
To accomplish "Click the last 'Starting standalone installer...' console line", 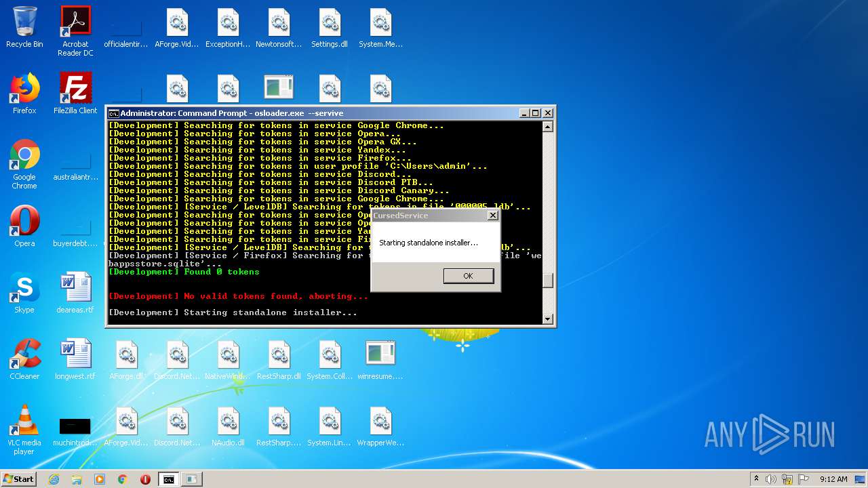I will (x=233, y=312).
